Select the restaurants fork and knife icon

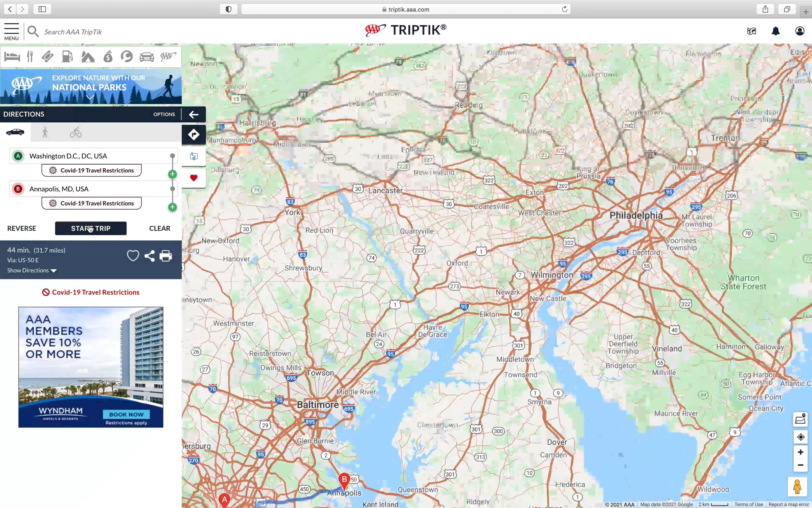[x=30, y=57]
